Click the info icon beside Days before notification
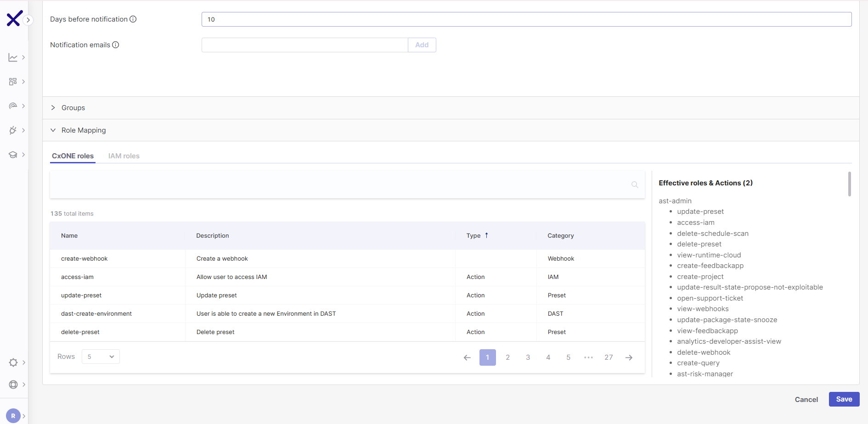 click(x=133, y=19)
